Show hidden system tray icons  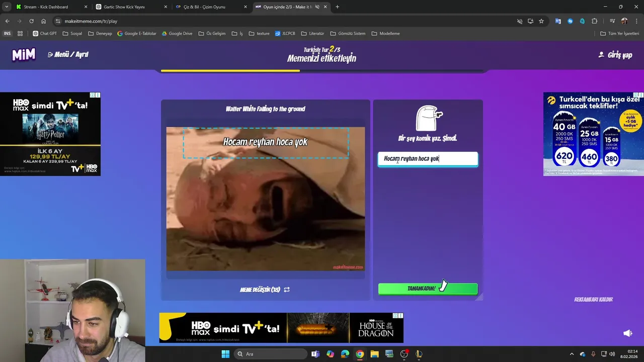[572, 354]
